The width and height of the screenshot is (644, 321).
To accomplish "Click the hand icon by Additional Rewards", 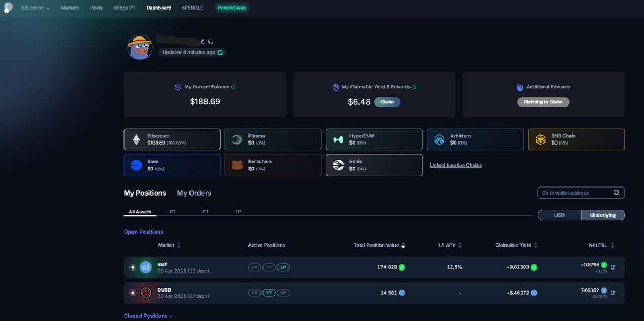I will (x=519, y=87).
